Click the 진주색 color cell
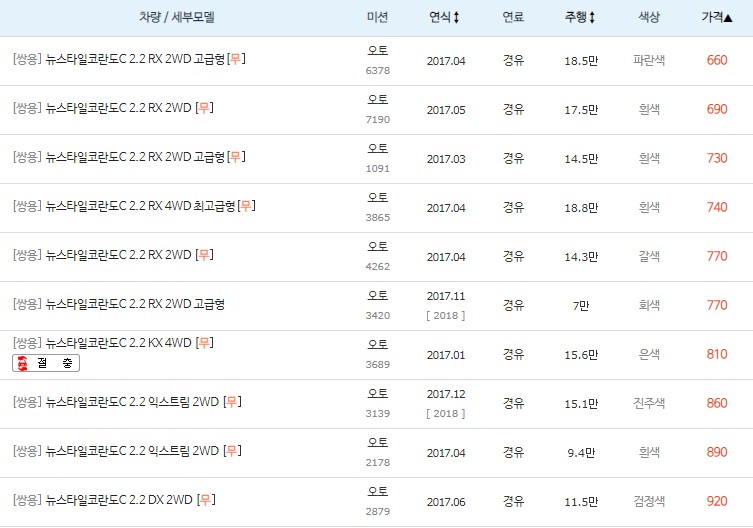Image resolution: width=753 pixels, height=528 pixels. pyautogui.click(x=649, y=404)
